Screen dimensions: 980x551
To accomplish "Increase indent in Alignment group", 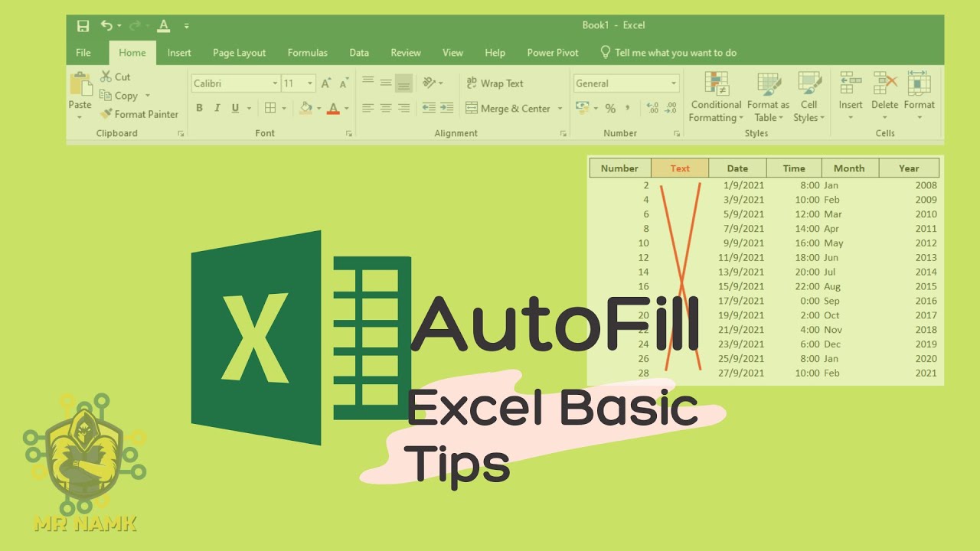I will click(447, 108).
